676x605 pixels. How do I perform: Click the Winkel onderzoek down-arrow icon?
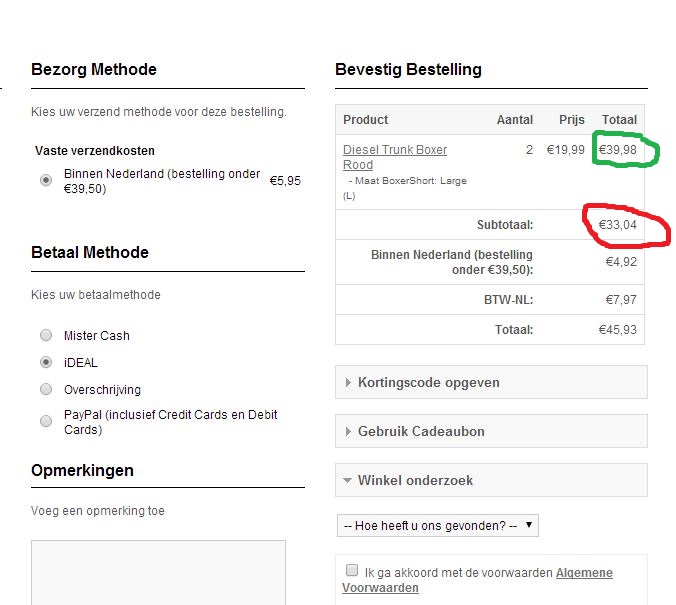(x=347, y=480)
